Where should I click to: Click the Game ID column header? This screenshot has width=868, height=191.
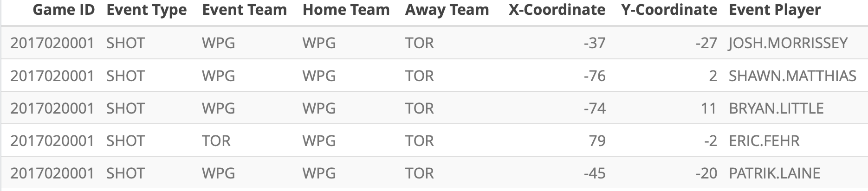(x=64, y=10)
